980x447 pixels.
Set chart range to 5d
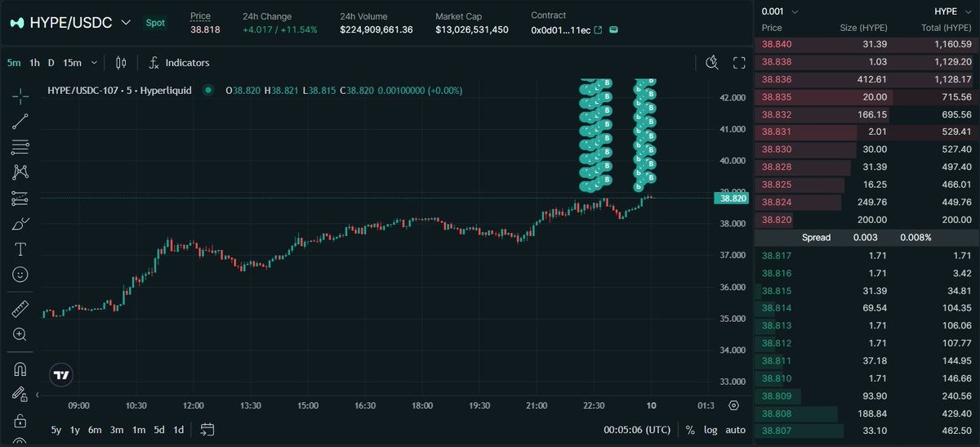pyautogui.click(x=159, y=430)
